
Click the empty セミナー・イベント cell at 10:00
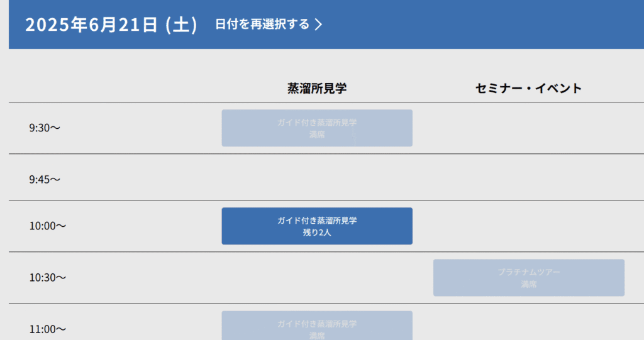click(x=528, y=226)
